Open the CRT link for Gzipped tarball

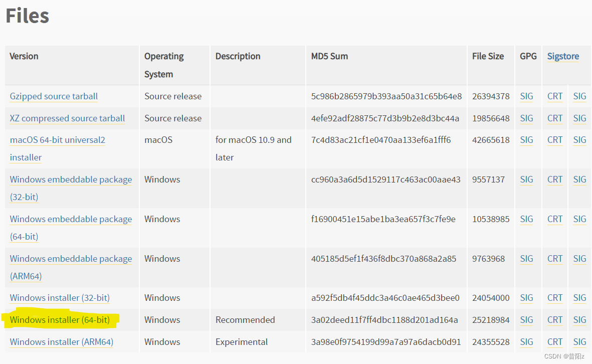(x=554, y=96)
